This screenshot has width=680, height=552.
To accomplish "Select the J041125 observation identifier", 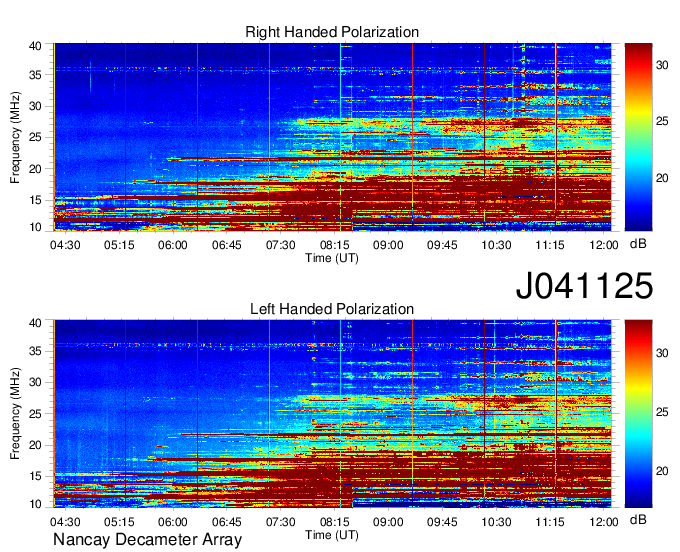I will coord(584,285).
